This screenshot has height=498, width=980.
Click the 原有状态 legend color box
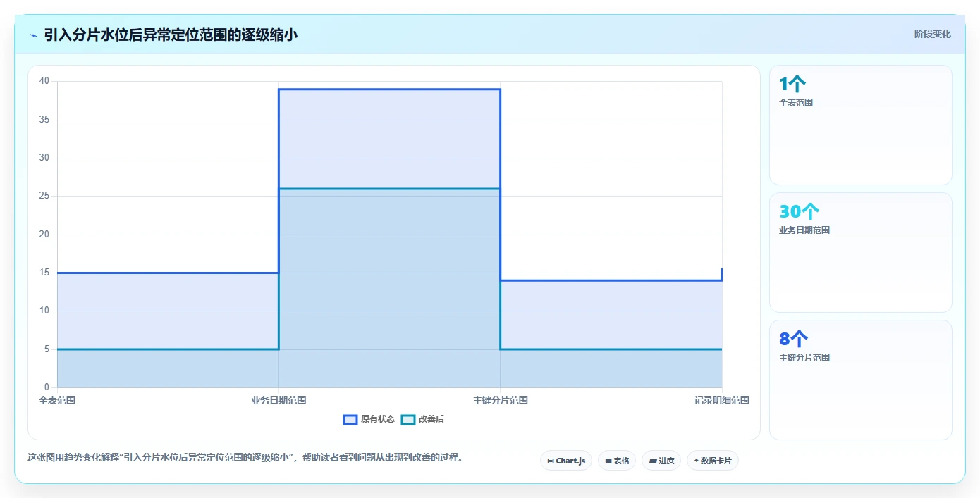[x=350, y=419]
